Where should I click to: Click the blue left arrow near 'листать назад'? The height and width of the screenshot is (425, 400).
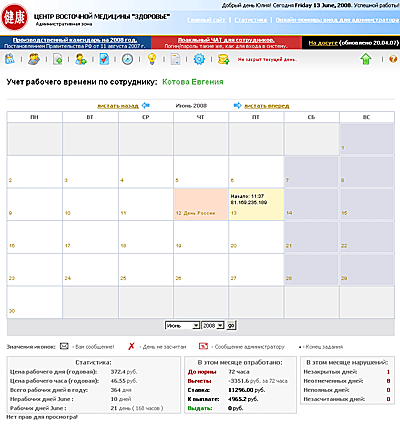(146, 105)
